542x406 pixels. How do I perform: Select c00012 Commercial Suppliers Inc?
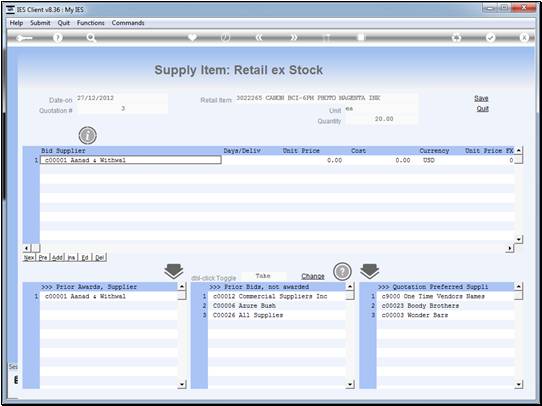(277, 296)
